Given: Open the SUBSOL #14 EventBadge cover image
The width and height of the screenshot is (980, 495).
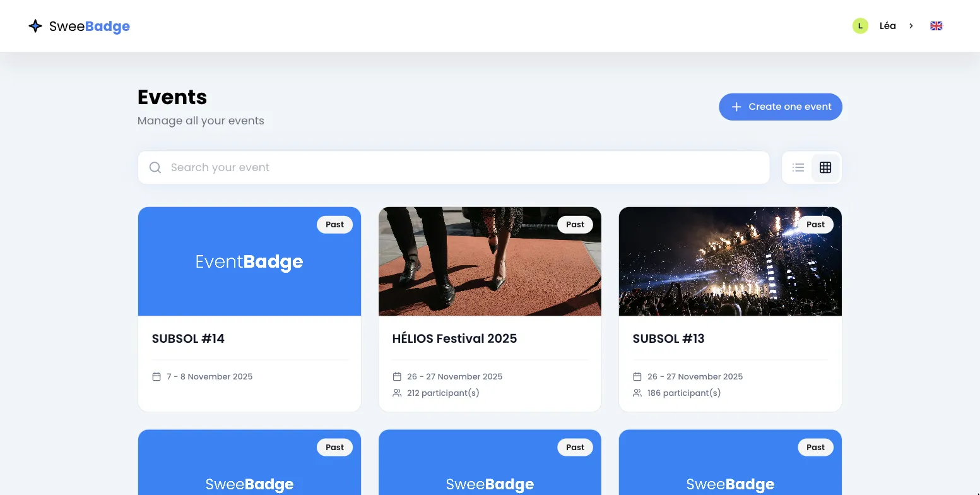Looking at the screenshot, I should coord(250,261).
